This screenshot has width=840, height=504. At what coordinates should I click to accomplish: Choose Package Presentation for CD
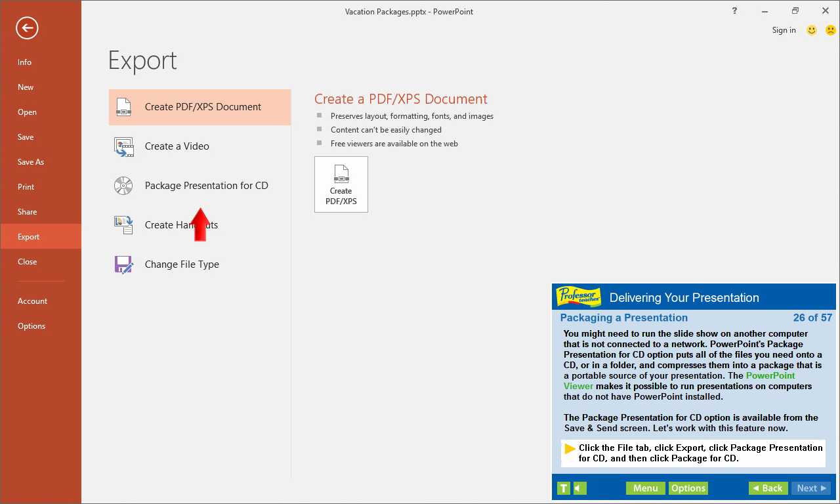tap(206, 185)
